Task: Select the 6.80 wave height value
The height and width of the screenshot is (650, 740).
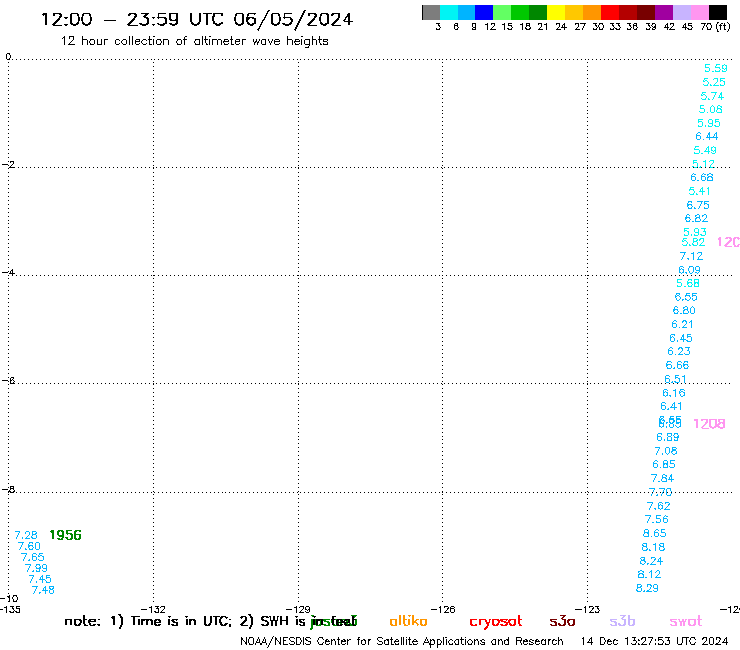Action: pos(684,311)
